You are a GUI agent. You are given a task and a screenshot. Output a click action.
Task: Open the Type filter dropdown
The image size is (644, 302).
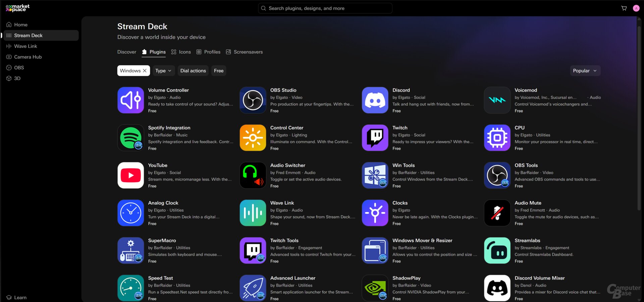163,70
